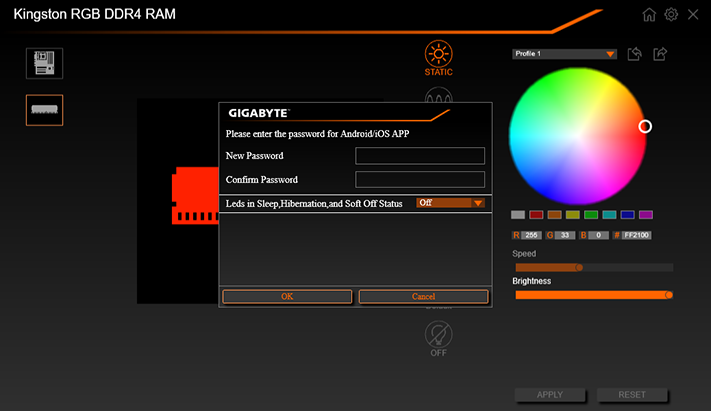The width and height of the screenshot is (711, 411).
Task: Open the home screen icon
Action: point(649,15)
